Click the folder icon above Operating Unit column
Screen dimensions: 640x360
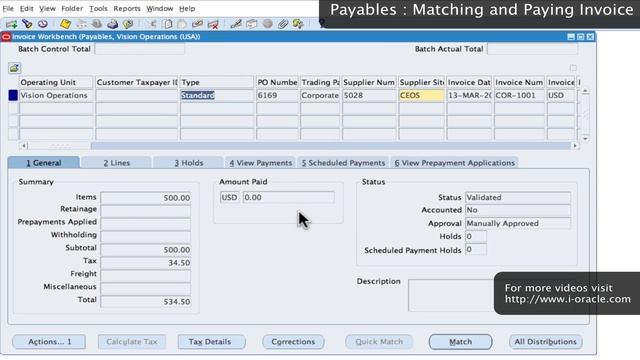point(14,68)
